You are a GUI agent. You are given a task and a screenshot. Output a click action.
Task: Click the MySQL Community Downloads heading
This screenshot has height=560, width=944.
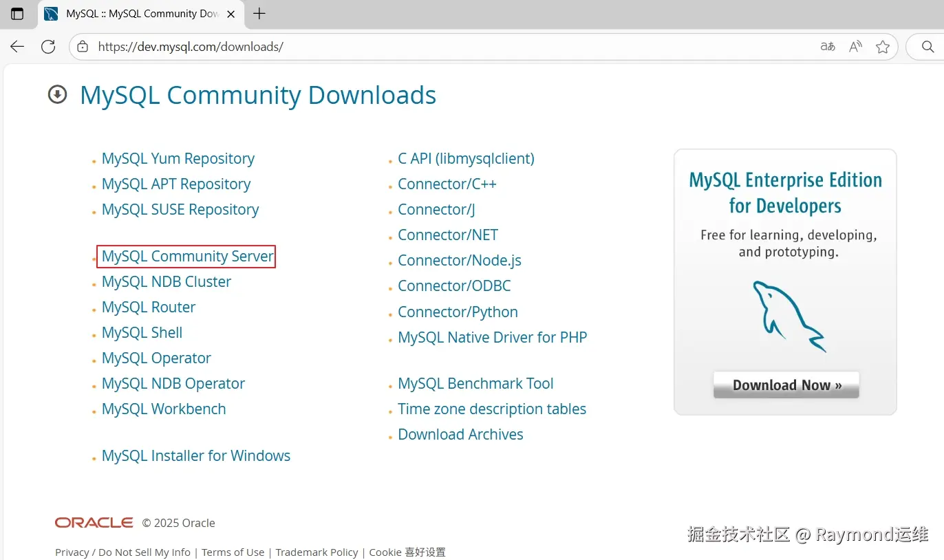click(258, 95)
